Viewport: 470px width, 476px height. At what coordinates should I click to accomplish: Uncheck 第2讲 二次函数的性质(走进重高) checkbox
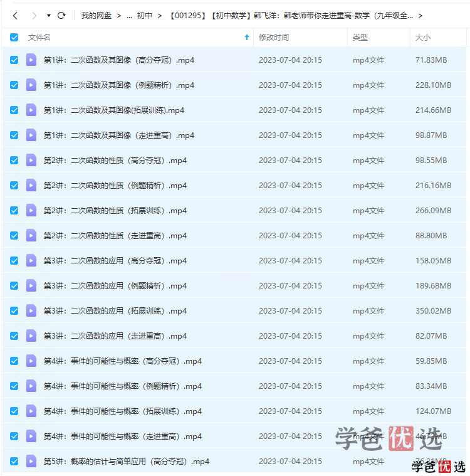point(14,235)
